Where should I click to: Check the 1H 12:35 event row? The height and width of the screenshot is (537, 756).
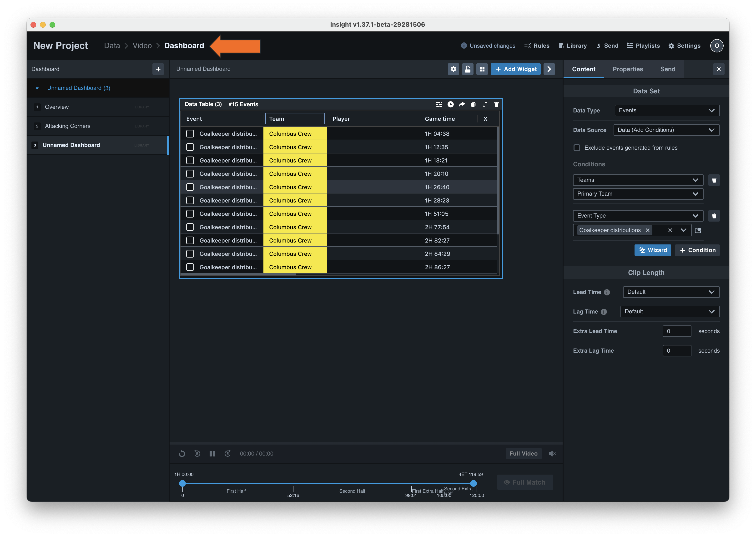190,147
